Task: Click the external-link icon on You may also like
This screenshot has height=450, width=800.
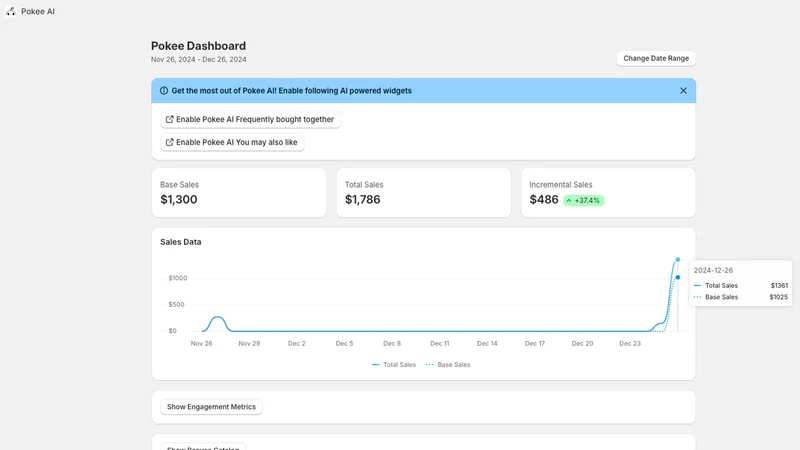Action: [169, 142]
